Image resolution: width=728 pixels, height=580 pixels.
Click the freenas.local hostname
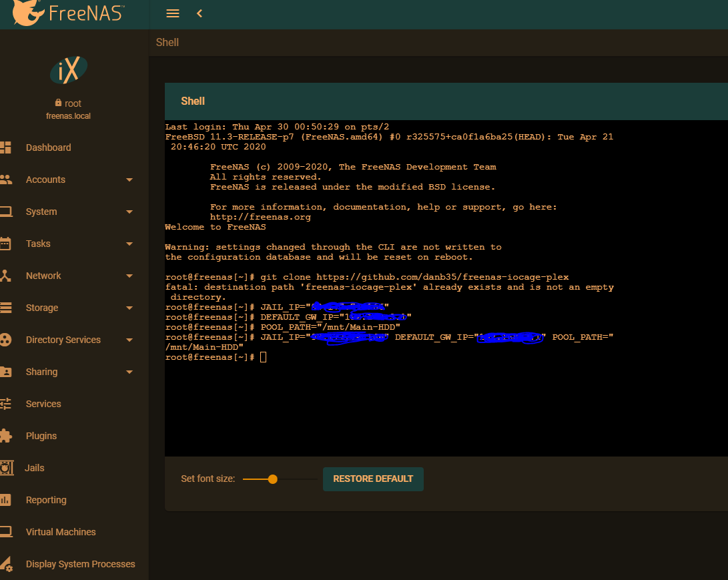68,116
